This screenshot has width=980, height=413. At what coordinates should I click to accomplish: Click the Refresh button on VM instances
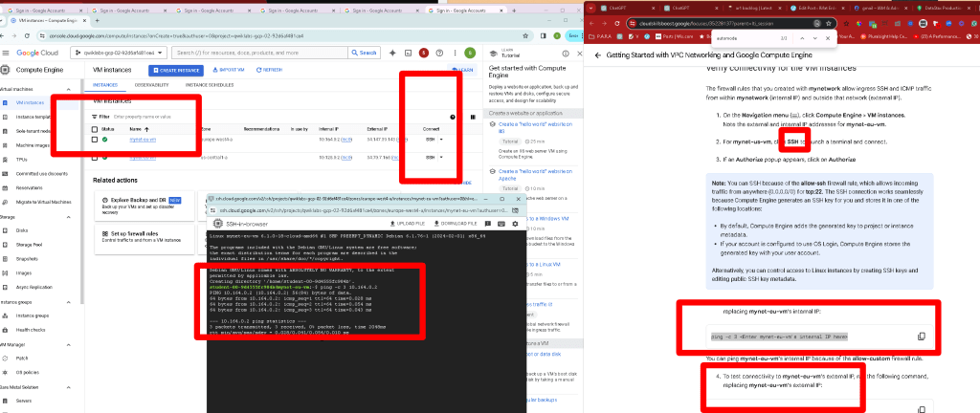(269, 71)
